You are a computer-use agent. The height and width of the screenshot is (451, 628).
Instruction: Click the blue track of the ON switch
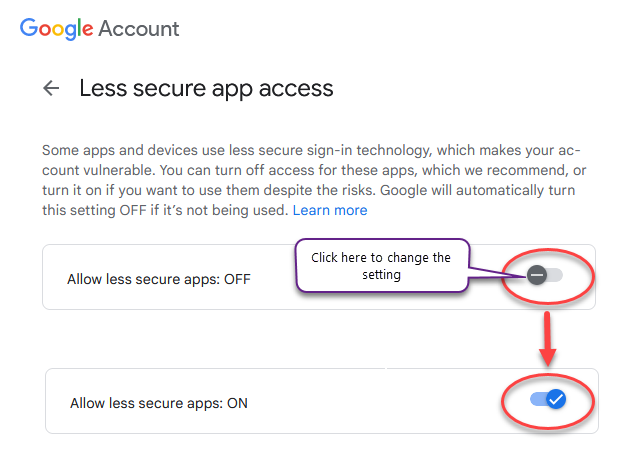click(537, 400)
